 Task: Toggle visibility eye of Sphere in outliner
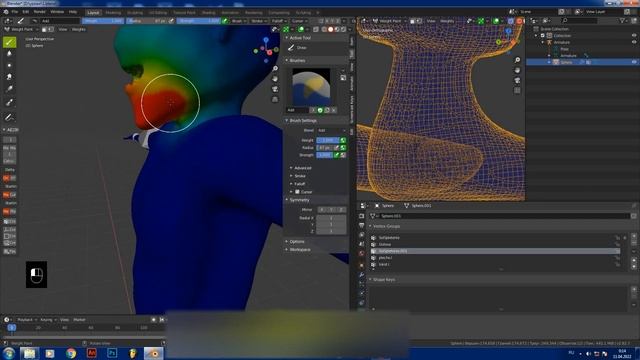(634, 62)
